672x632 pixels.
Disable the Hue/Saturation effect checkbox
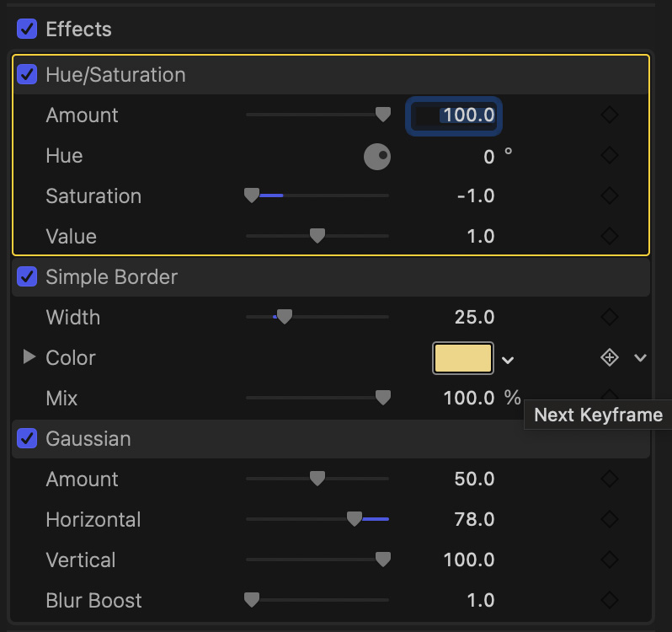click(28, 75)
